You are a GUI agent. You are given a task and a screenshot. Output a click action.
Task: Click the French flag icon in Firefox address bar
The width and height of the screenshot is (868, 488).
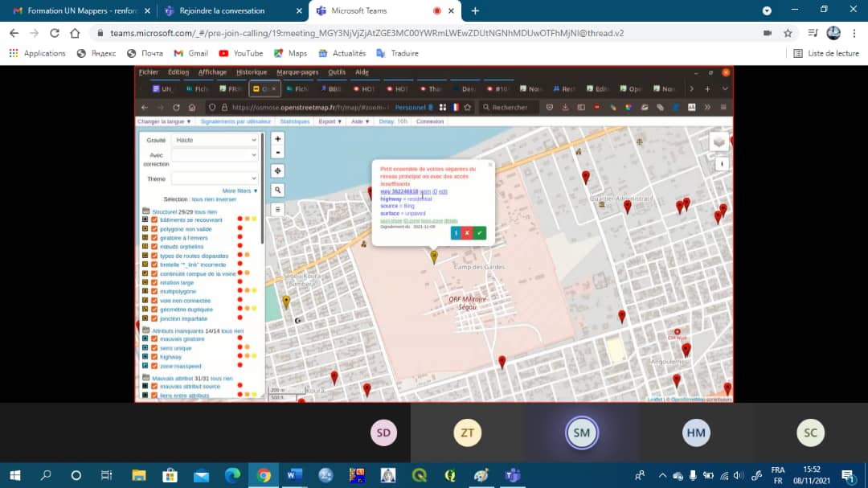pos(455,108)
